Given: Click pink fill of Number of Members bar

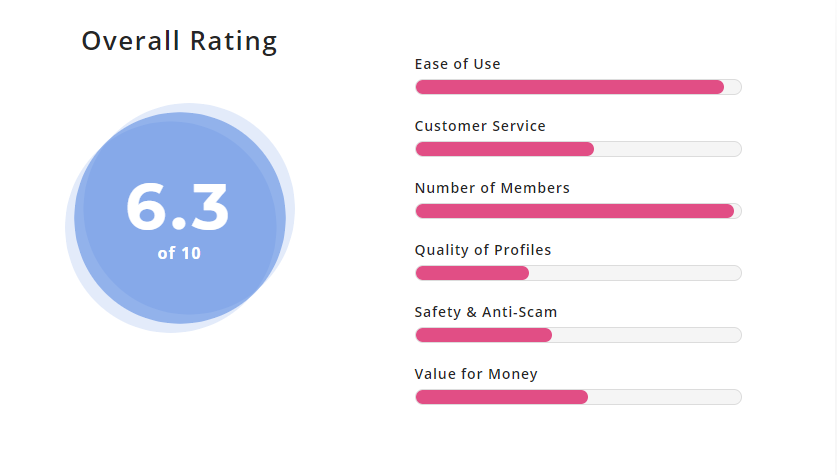Looking at the screenshot, I should [574, 211].
